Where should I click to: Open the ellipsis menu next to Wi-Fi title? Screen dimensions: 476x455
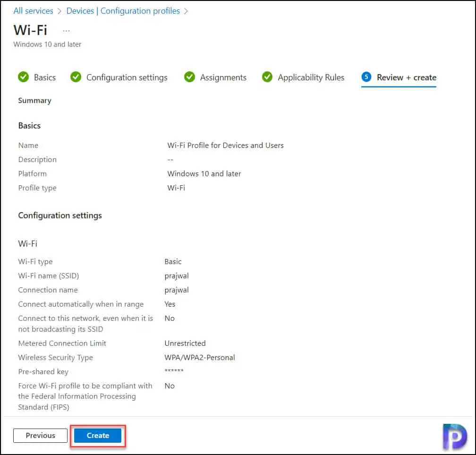66,31
